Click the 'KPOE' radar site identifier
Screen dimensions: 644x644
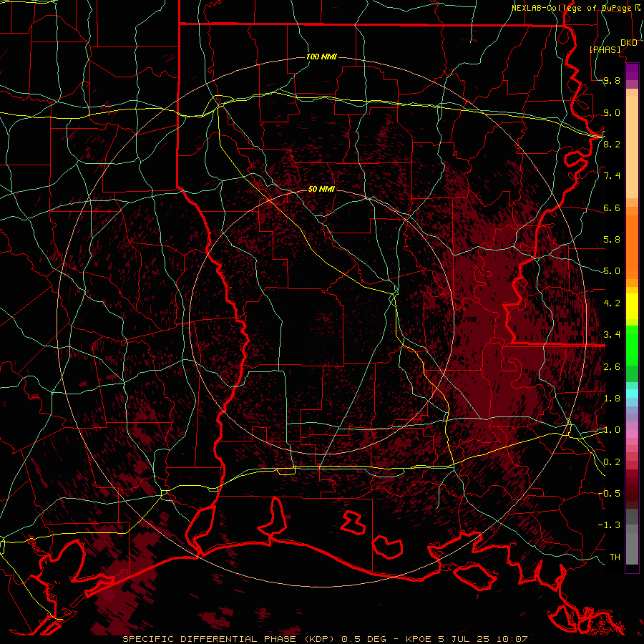click(418, 639)
